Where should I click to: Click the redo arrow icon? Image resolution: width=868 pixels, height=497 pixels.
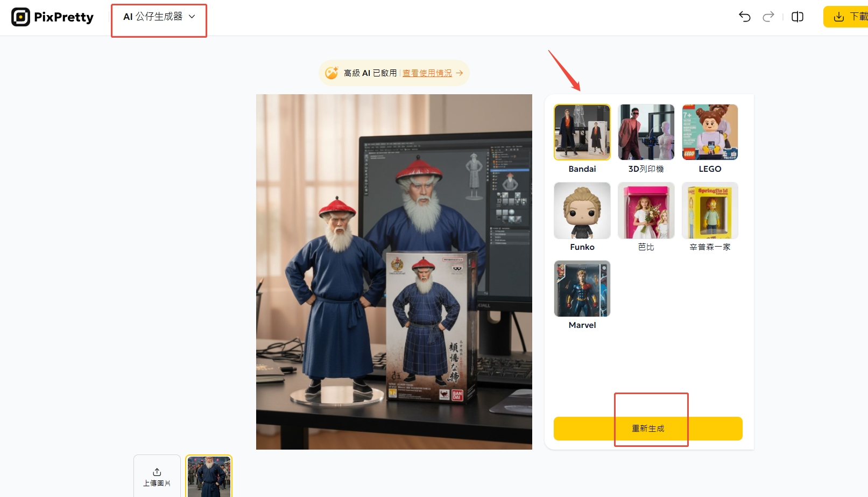(x=768, y=17)
